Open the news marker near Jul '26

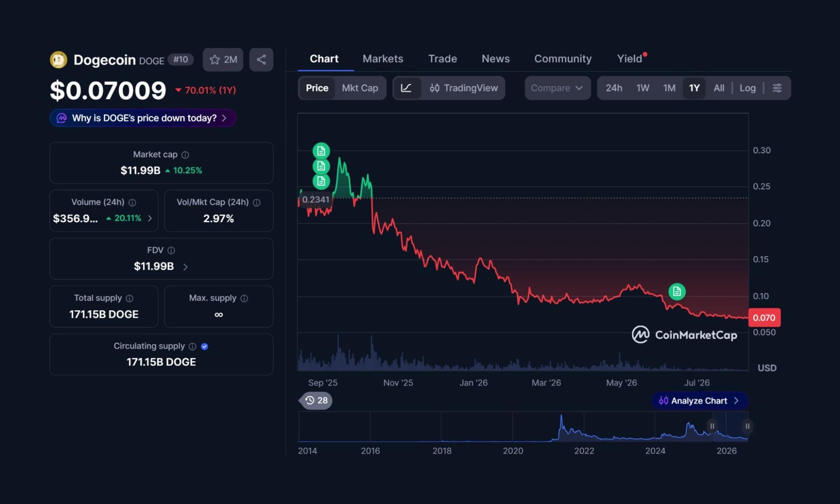click(677, 291)
